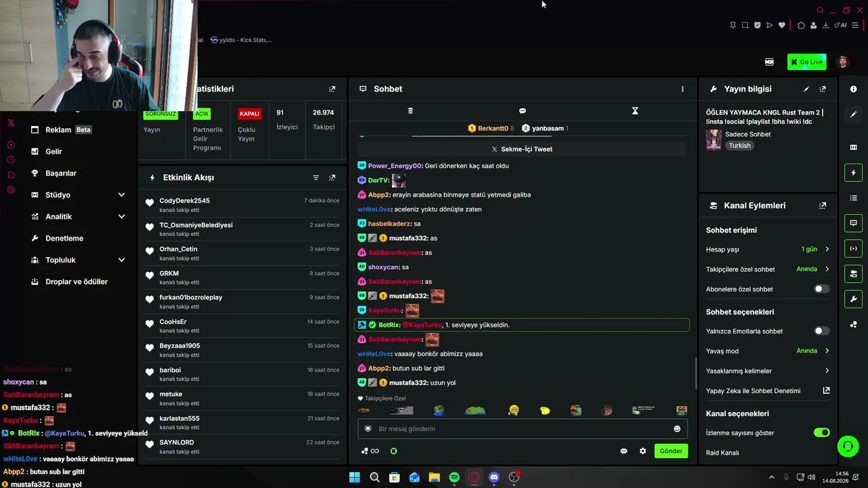The height and width of the screenshot is (488, 868).
Task: Select the lightning bolt icon in the right sidebar
Action: coord(853,173)
